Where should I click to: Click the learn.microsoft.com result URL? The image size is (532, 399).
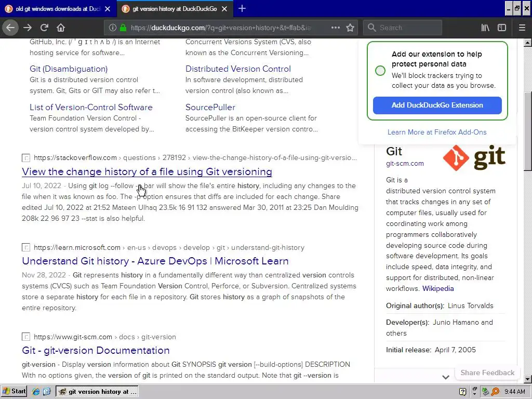tap(169, 248)
